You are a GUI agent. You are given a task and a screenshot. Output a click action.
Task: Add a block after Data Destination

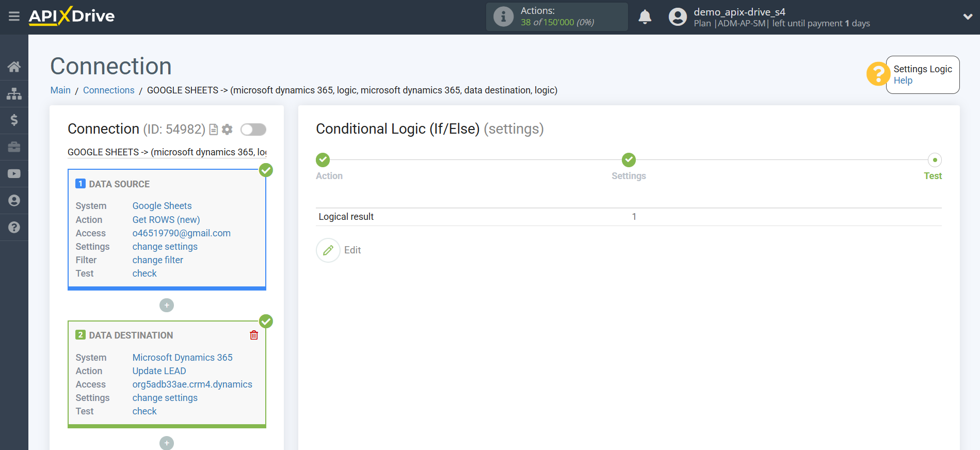pos(167,443)
